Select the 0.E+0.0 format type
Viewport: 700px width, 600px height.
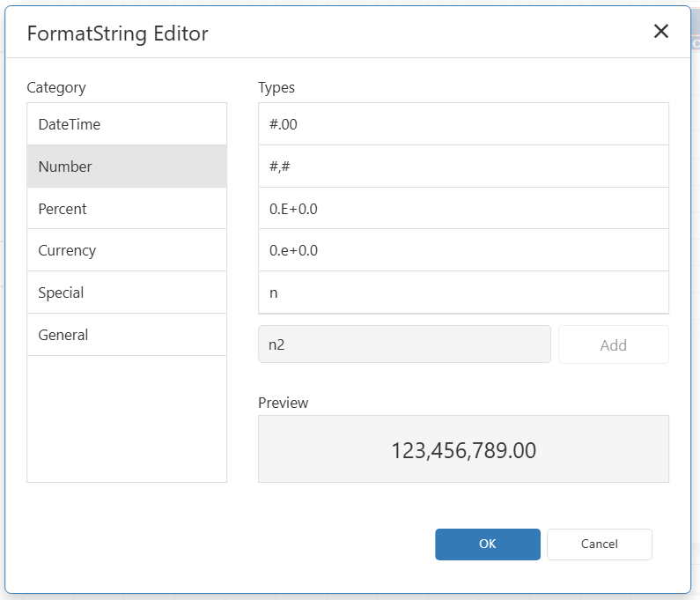pyautogui.click(x=463, y=209)
